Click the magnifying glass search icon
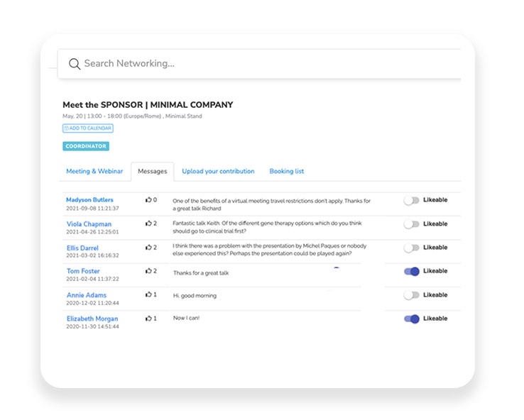Viewport: 524px width, 420px height. 74,64
